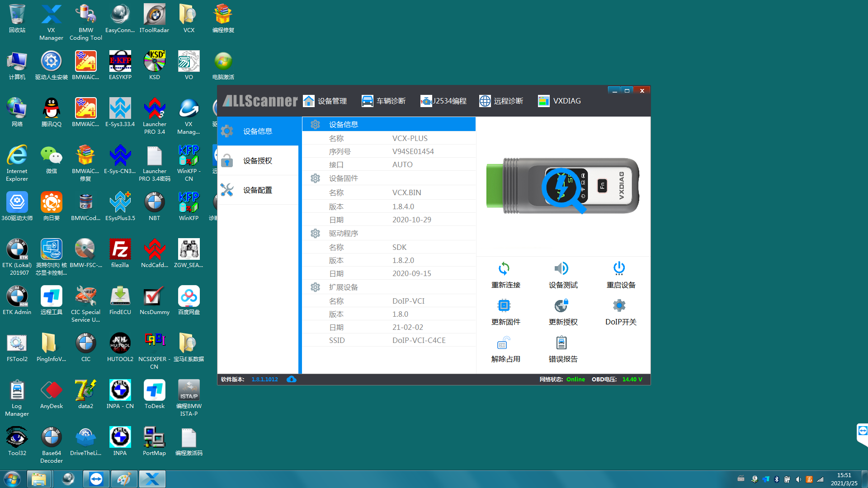Viewport: 868px width, 488px height.
Task: Launch HUTOOL2 from the desktop
Action: pos(120,348)
